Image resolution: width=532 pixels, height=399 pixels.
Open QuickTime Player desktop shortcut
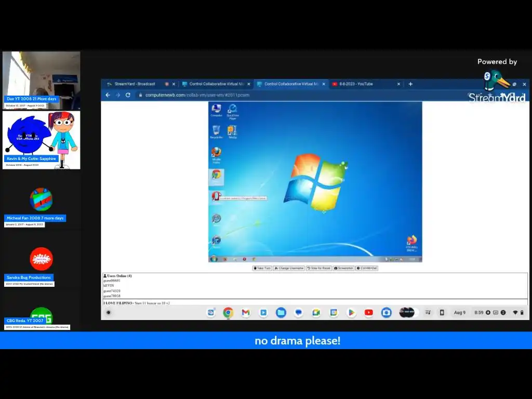232,112
